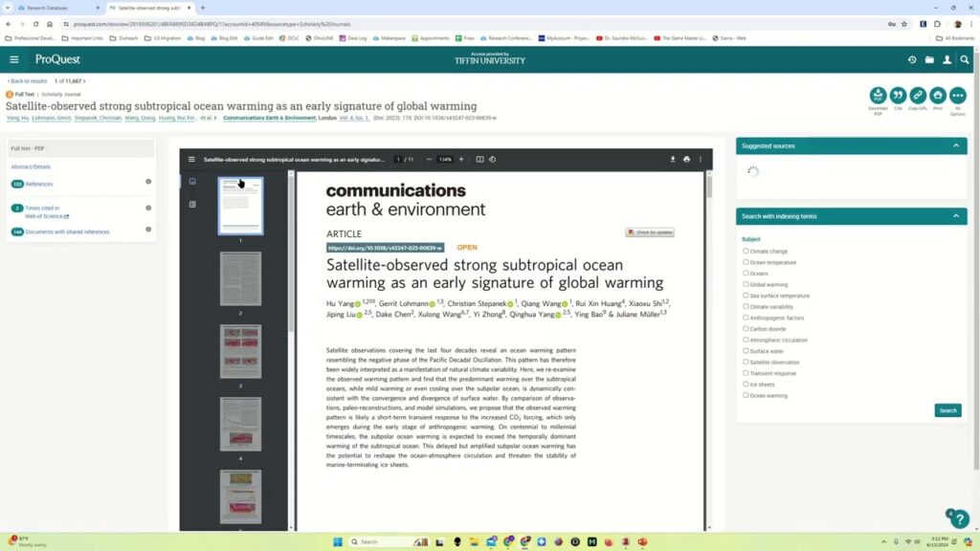The width and height of the screenshot is (980, 551).
Task: Zoom out in the PDF viewer
Action: click(x=429, y=160)
